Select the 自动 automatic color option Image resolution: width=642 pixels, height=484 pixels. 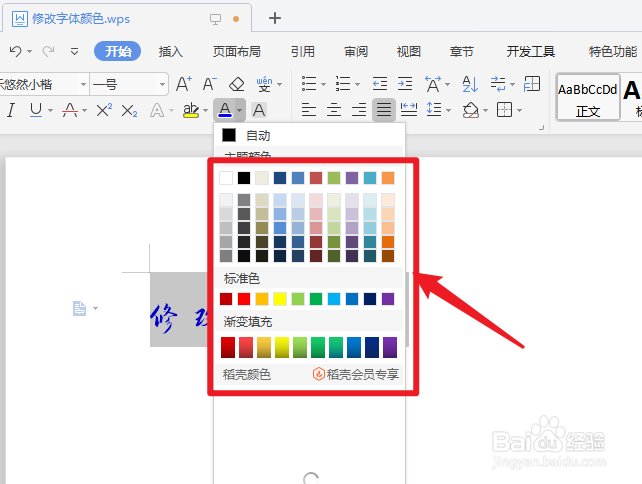tap(309, 135)
